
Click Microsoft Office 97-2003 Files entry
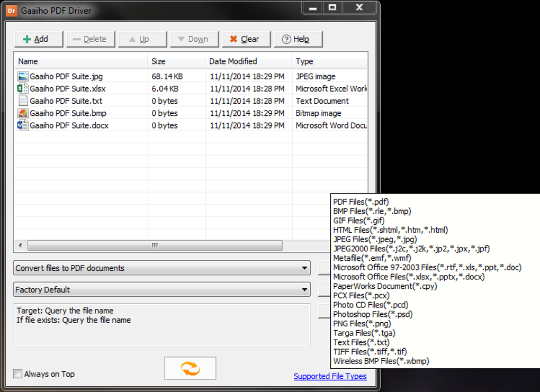tap(427, 267)
